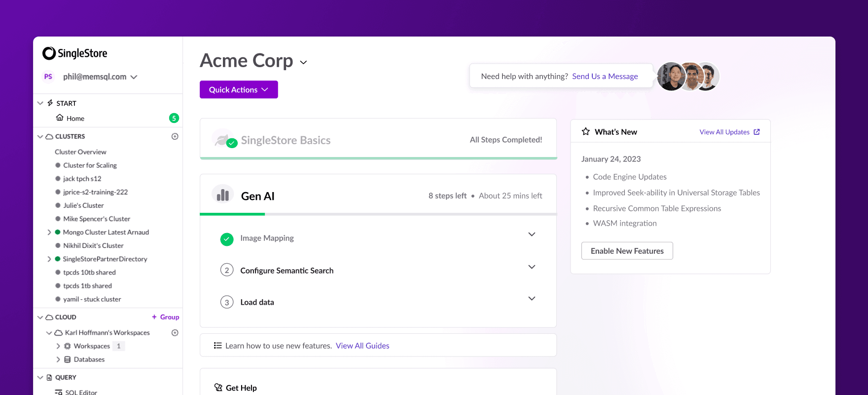Open Home in the sidebar
This screenshot has height=395, width=868.
coord(75,118)
